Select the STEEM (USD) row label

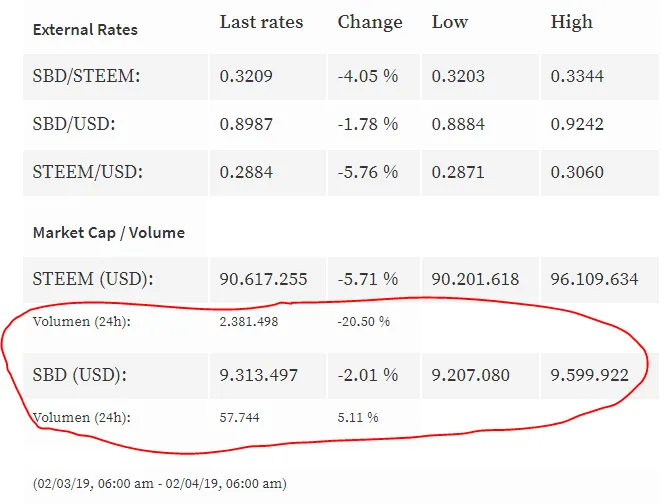click(x=93, y=279)
